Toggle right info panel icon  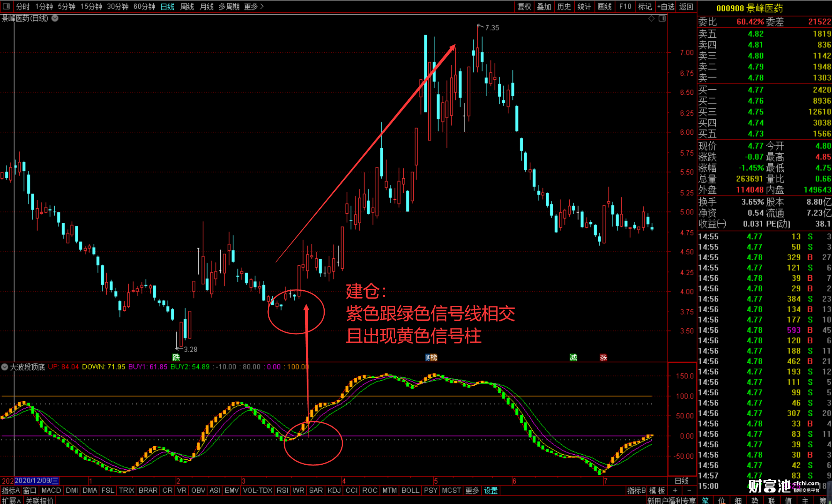[x=662, y=18]
